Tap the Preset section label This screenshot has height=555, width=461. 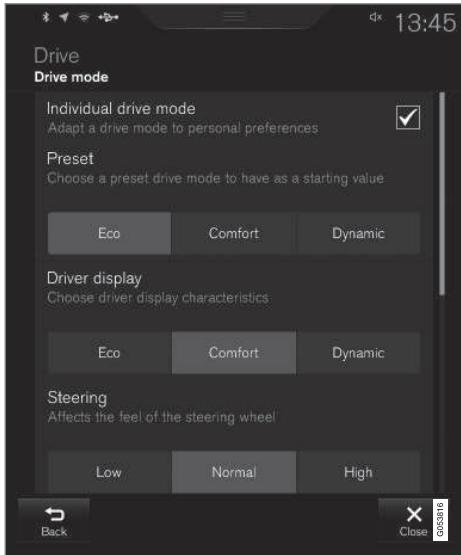[x=70, y=158]
